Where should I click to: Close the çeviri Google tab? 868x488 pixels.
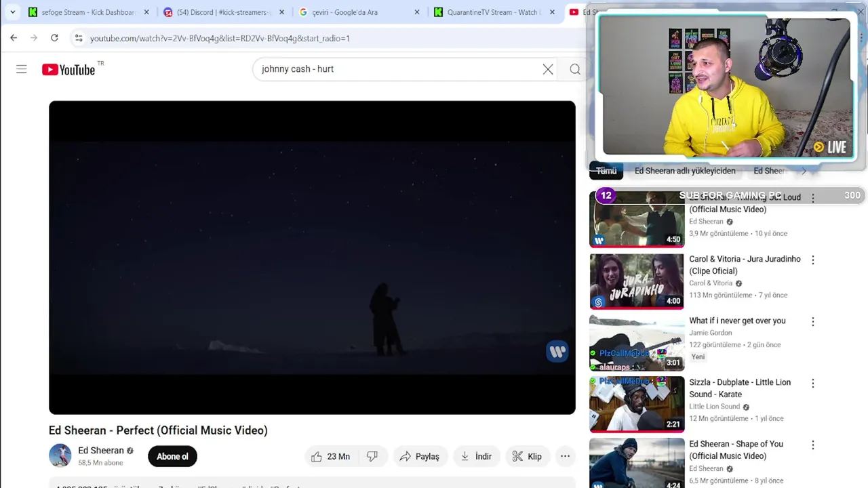[417, 12]
